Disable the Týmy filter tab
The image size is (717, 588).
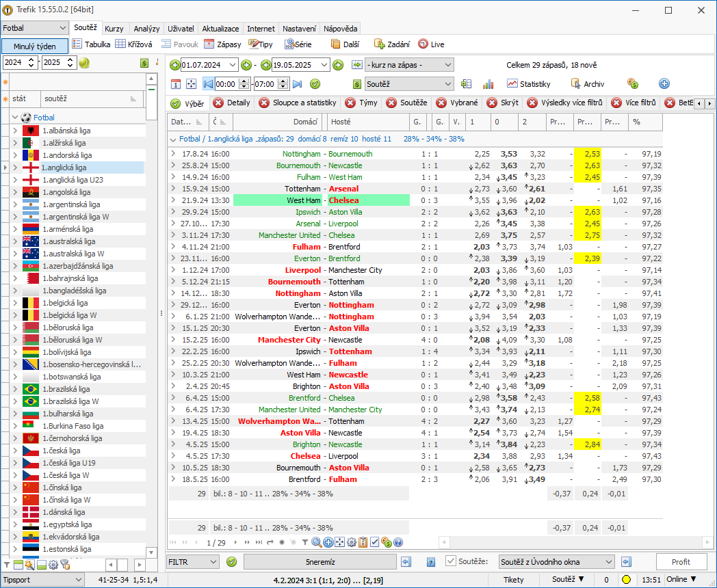(x=350, y=103)
